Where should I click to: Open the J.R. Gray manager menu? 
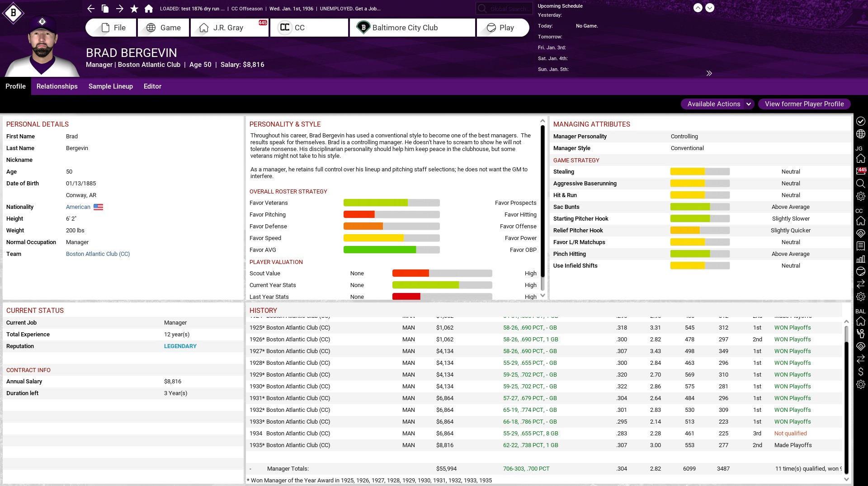(229, 28)
